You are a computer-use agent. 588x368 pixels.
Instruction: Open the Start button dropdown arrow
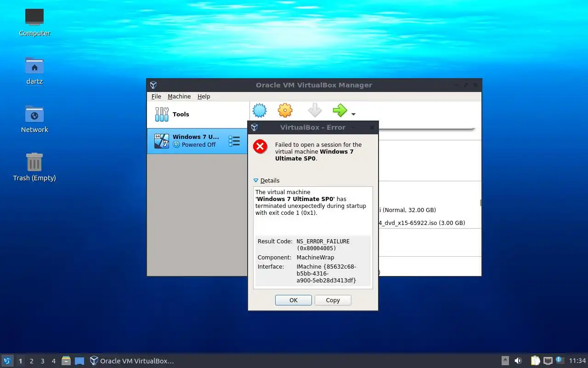tap(353, 114)
